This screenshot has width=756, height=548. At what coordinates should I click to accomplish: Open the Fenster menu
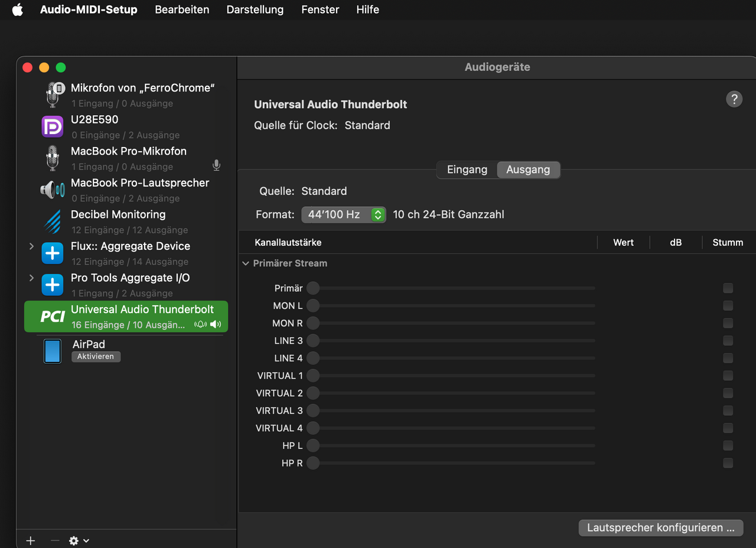pos(320,9)
